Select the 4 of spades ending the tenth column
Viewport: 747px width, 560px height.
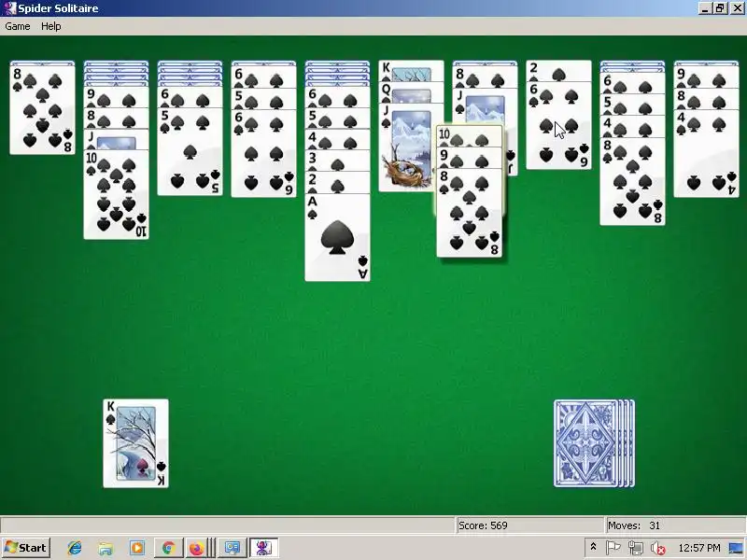click(x=707, y=153)
